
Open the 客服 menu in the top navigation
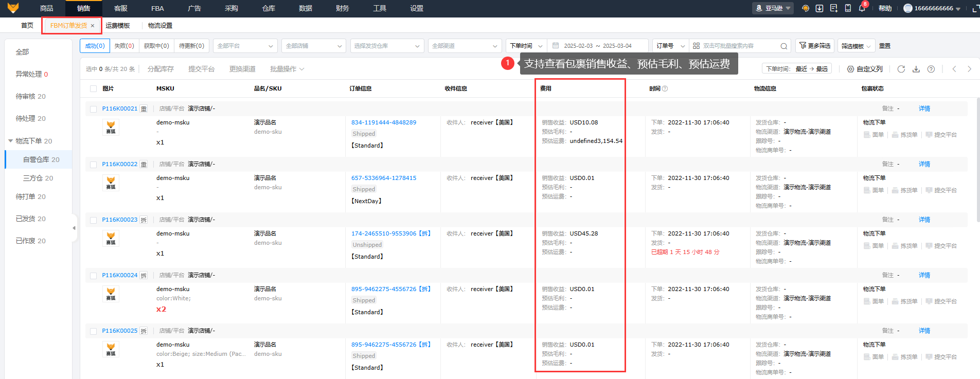(x=121, y=8)
